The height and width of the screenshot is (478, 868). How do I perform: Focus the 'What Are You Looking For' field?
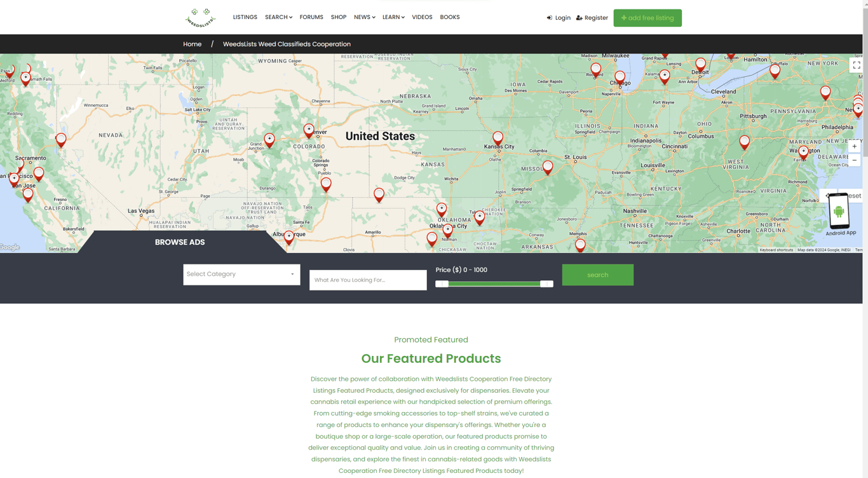(x=368, y=280)
